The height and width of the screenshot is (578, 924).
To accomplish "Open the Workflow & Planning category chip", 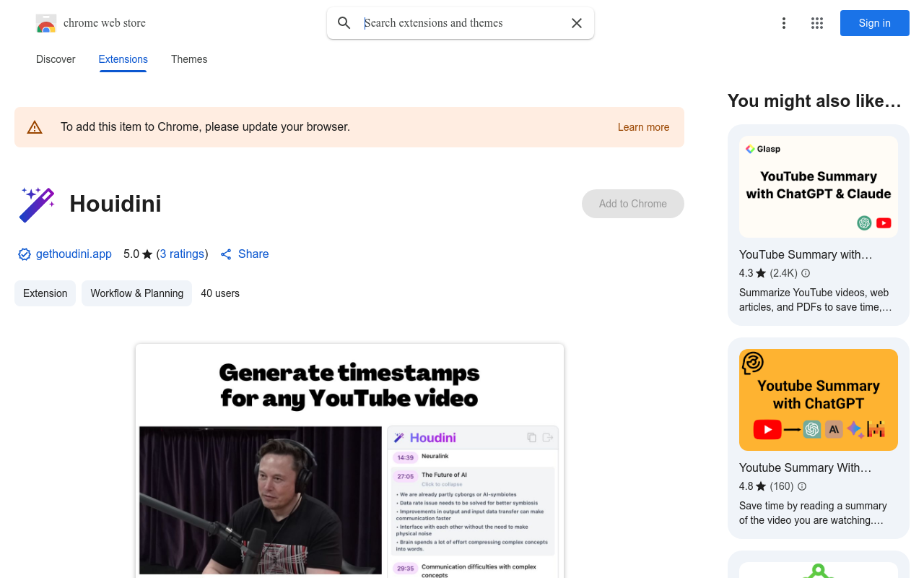I will click(136, 293).
